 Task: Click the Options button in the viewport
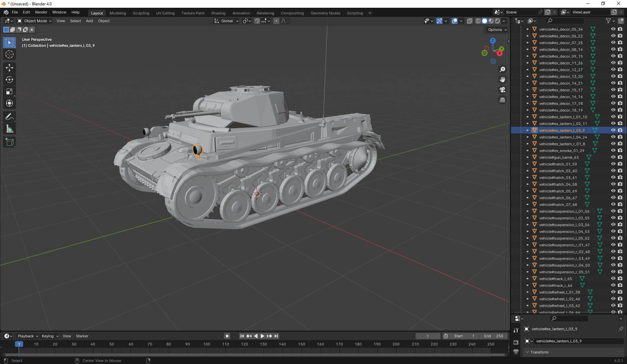(496, 30)
